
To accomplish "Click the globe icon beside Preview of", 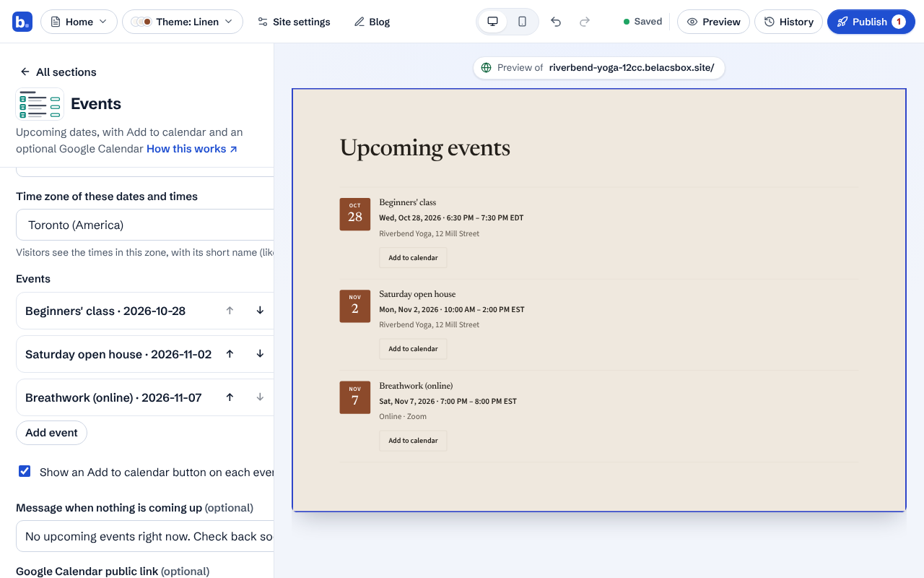I will 486,68.
